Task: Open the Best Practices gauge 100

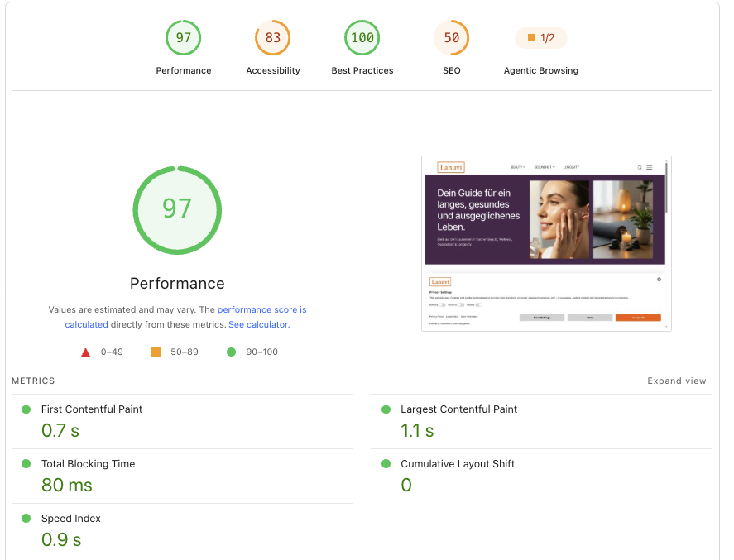Action: point(362,37)
